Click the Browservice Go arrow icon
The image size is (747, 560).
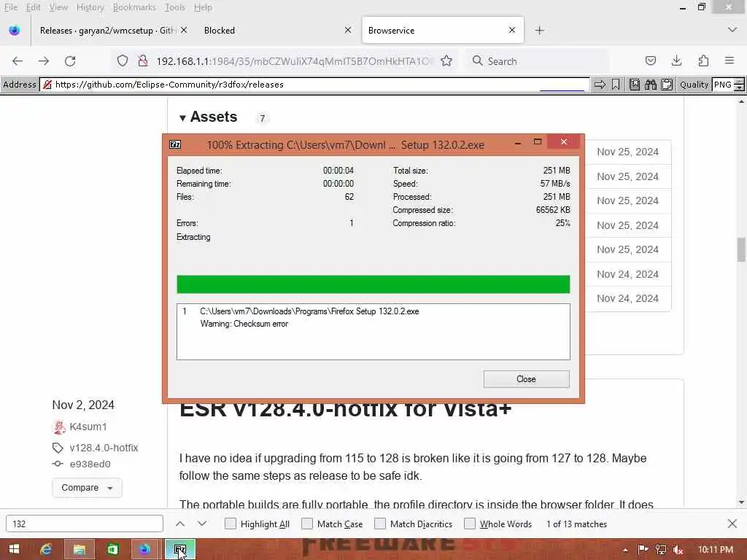pyautogui.click(x=600, y=85)
